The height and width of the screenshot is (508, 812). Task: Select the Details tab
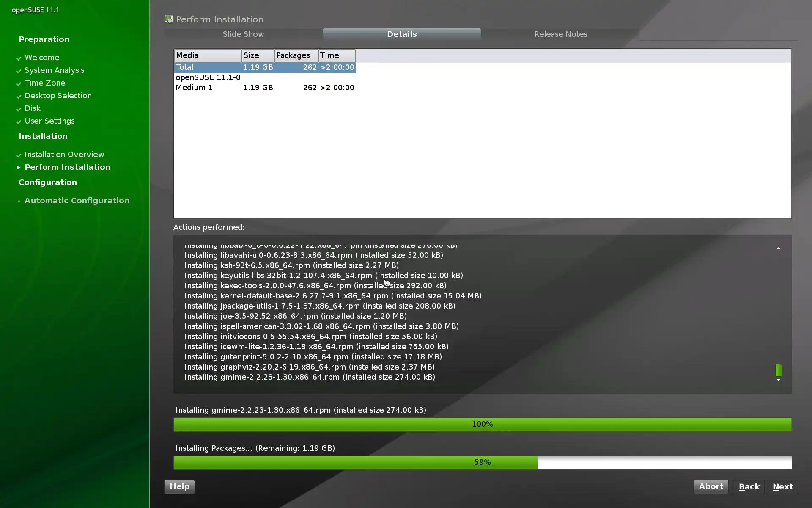click(x=402, y=34)
